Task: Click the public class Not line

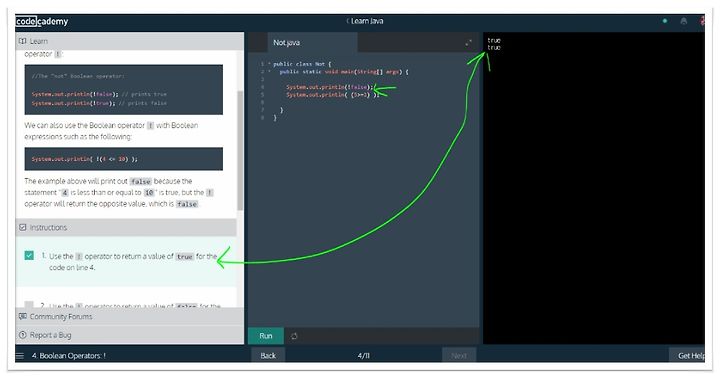Action: (302, 64)
